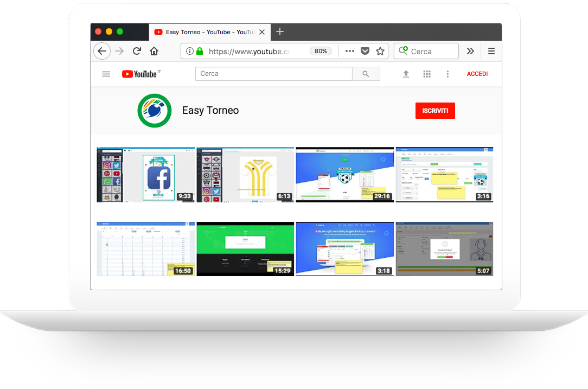588x389 pixels.
Task: Click the green padlock security icon
Action: pyautogui.click(x=200, y=51)
